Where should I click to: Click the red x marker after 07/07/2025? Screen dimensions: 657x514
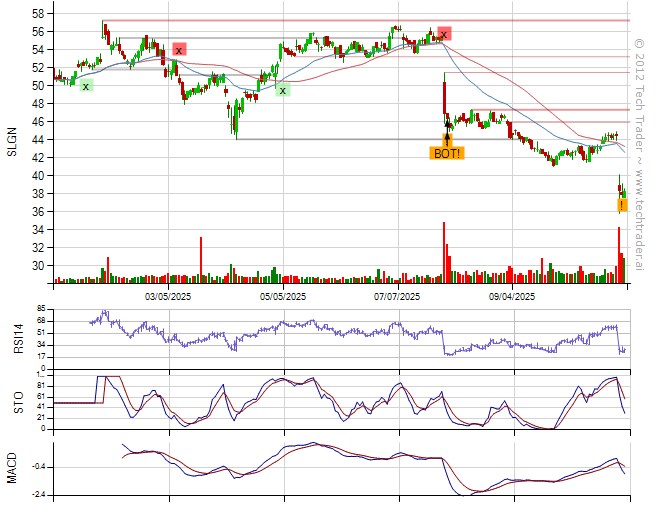pos(444,33)
